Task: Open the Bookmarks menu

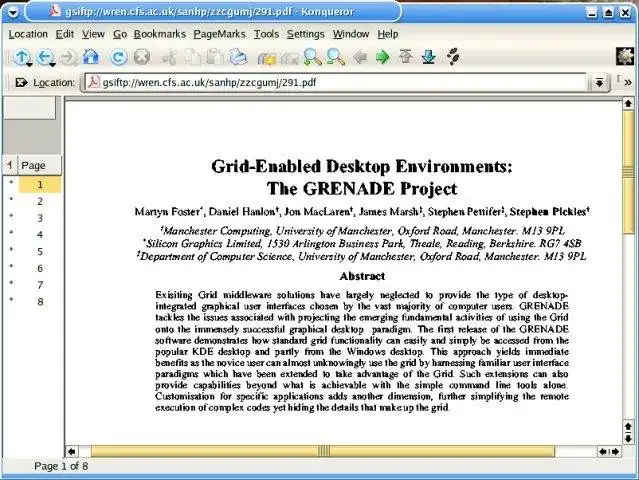Action: 160,34
